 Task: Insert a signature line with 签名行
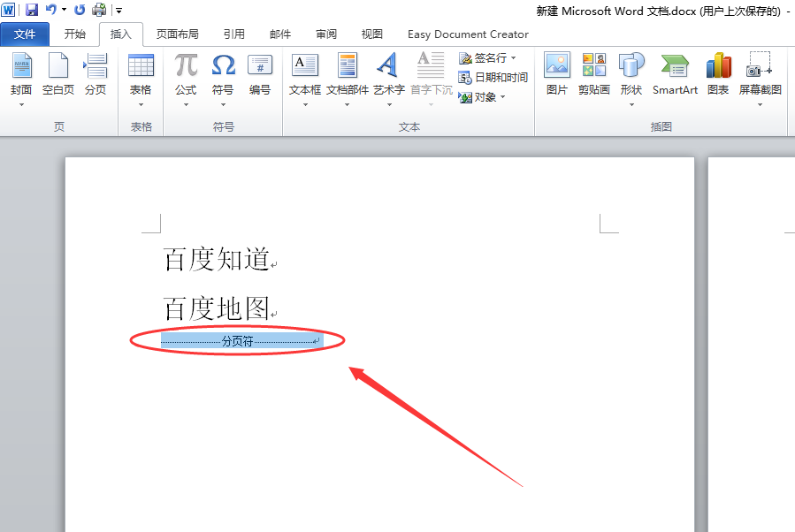(x=483, y=58)
